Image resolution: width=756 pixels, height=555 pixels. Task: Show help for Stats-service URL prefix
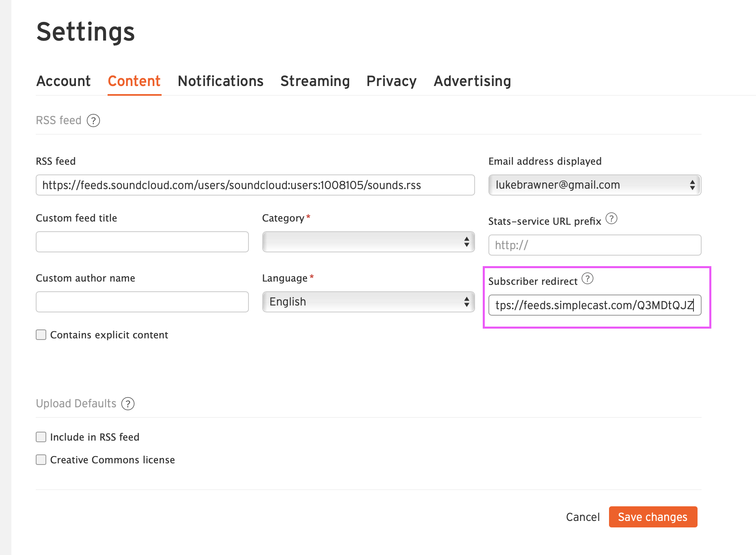point(611,218)
